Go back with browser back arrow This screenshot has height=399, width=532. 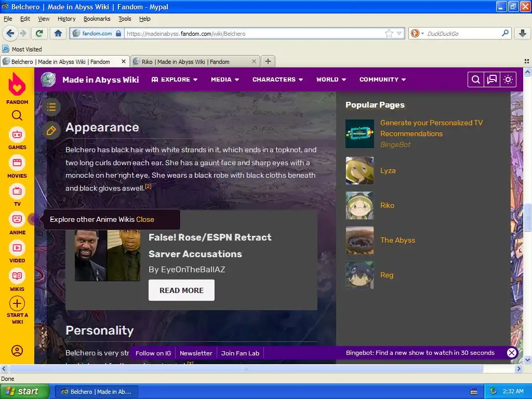pos(10,33)
